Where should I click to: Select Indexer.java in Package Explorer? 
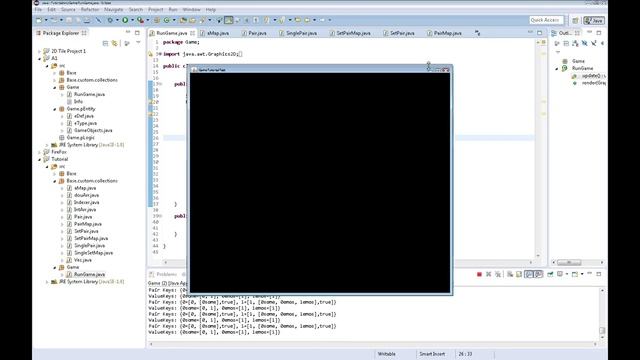click(87, 202)
